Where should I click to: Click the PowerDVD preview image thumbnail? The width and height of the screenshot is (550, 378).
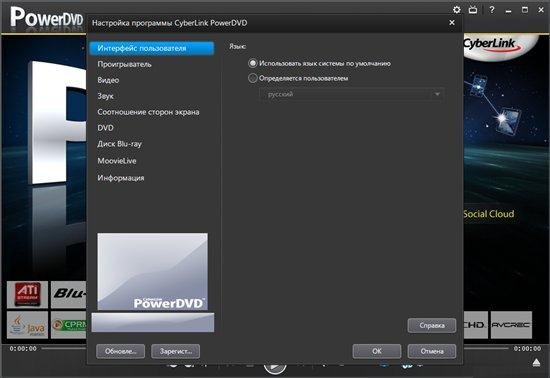tap(153, 271)
